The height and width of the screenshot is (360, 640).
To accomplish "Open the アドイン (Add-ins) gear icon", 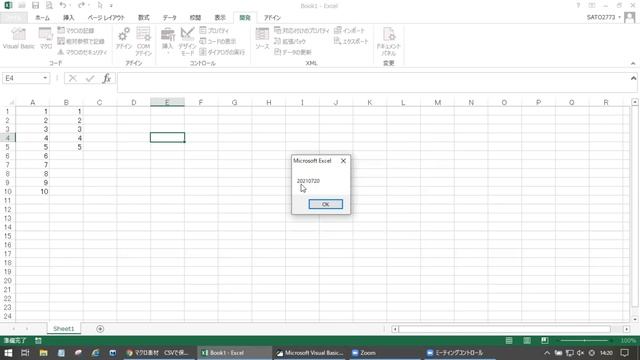I will [x=124, y=38].
